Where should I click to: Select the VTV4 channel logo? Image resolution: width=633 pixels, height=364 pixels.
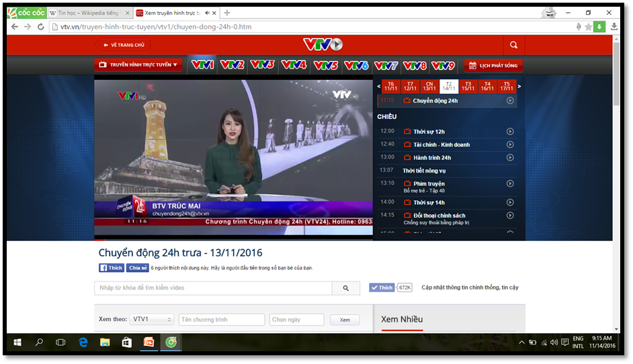tap(294, 64)
